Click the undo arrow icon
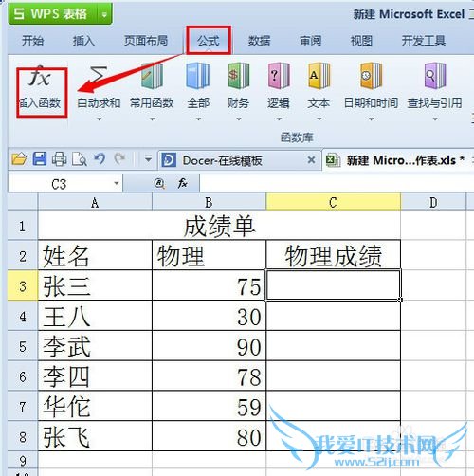The height and width of the screenshot is (476, 474). pos(100,158)
